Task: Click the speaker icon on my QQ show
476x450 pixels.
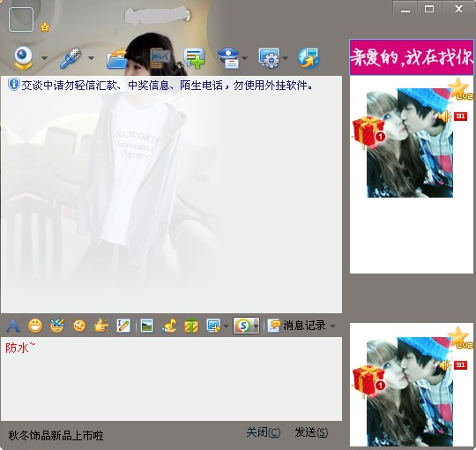Action: [444, 365]
